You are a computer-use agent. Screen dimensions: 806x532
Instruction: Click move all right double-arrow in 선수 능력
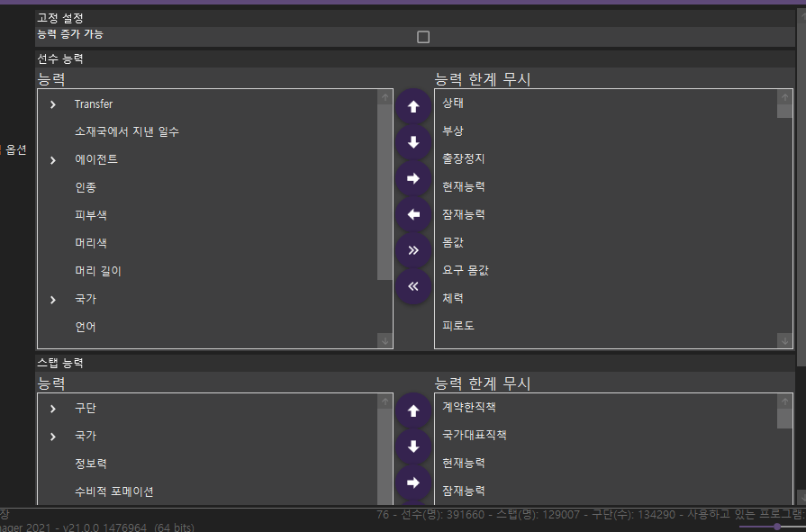pyautogui.click(x=413, y=250)
